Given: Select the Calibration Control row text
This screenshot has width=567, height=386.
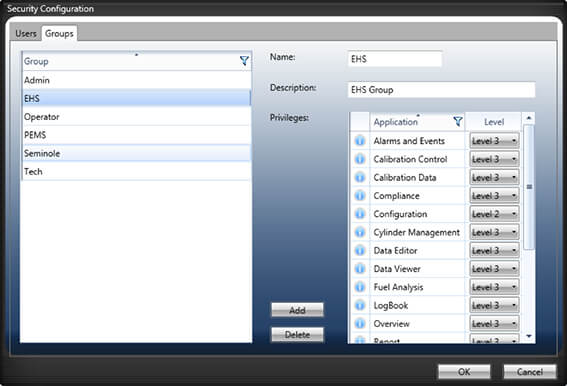Looking at the screenshot, I should (x=410, y=159).
